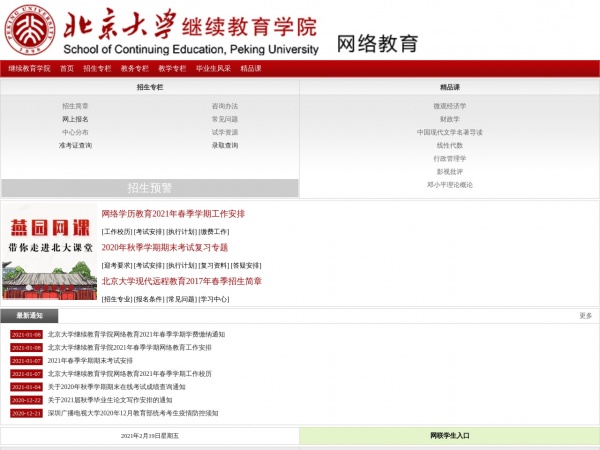Click the 2021年2月19日星期五 date text
The width and height of the screenshot is (600, 450).
[150, 436]
